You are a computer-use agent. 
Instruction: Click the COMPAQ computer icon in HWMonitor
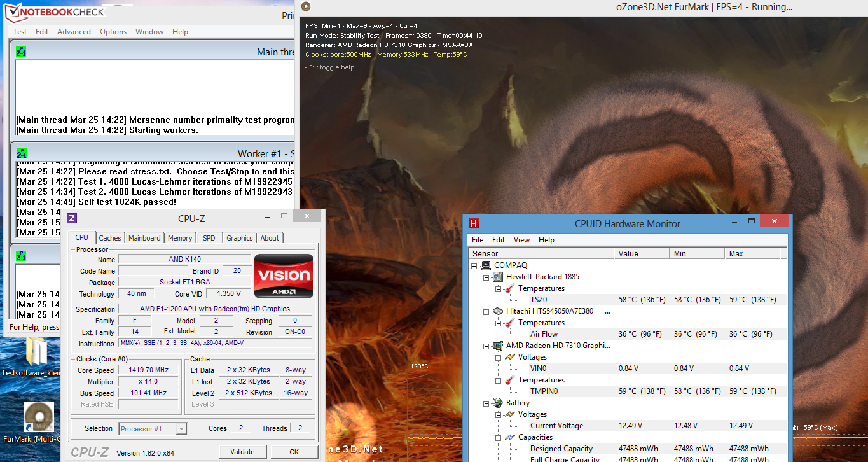[486, 265]
